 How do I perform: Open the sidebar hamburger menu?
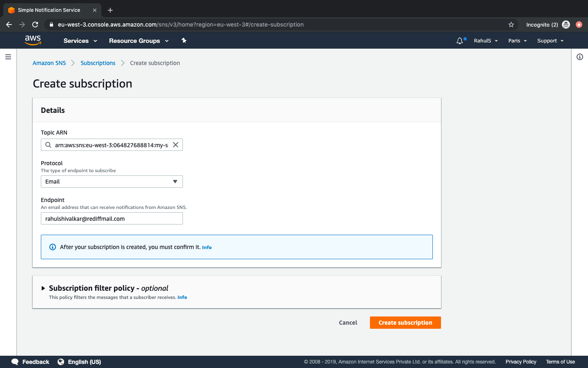(8, 57)
